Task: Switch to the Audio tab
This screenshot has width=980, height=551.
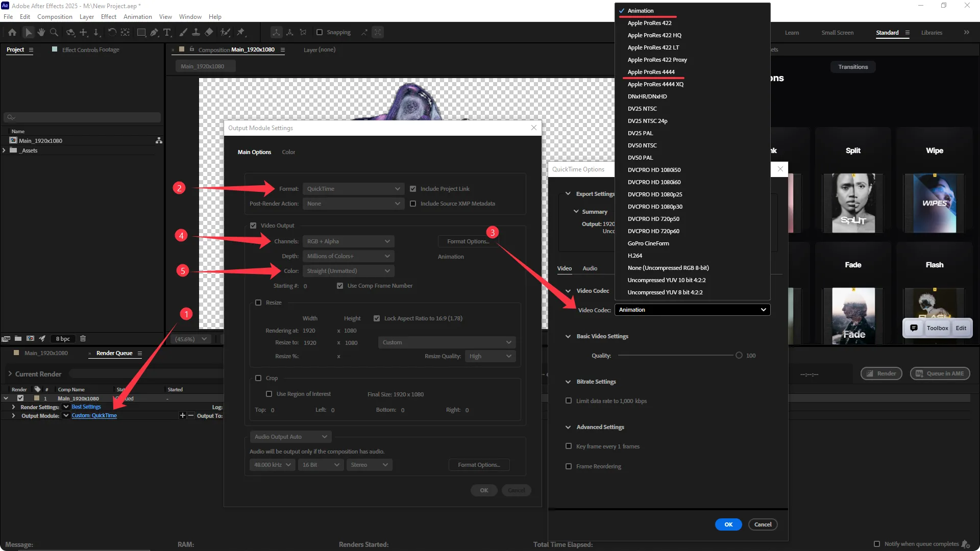Action: (x=590, y=268)
